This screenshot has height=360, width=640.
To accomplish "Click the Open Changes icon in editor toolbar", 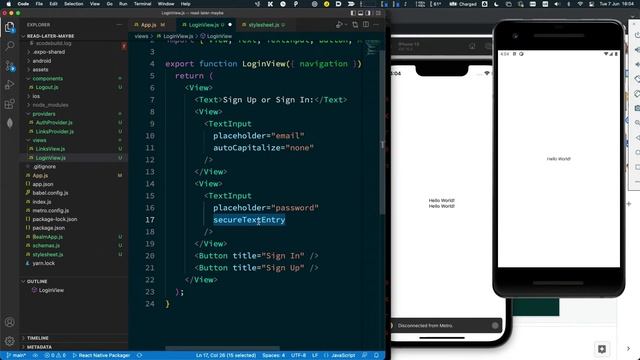I will tap(355, 25).
